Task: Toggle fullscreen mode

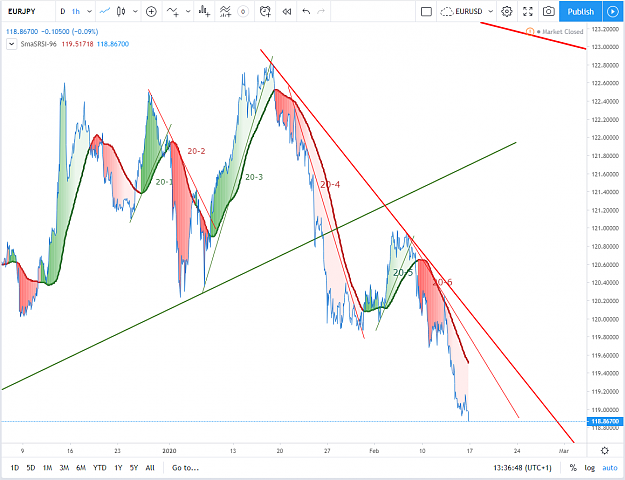Action: pos(528,12)
